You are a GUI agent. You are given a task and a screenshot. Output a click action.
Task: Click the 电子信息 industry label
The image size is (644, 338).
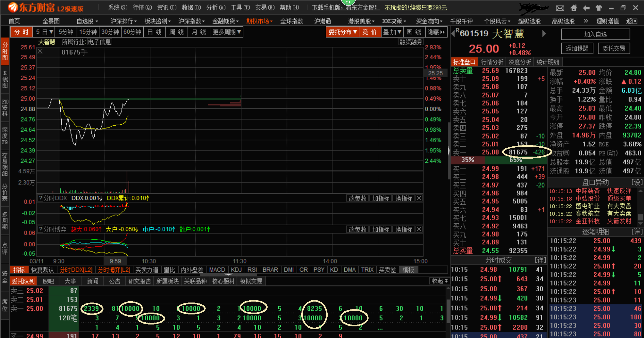[x=99, y=42]
